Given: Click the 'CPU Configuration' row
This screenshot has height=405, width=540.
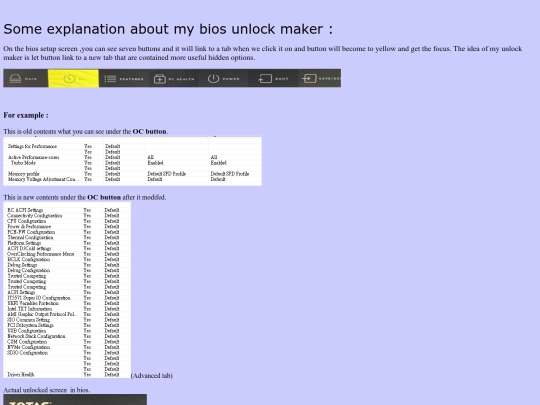Looking at the screenshot, I should coord(67,221).
